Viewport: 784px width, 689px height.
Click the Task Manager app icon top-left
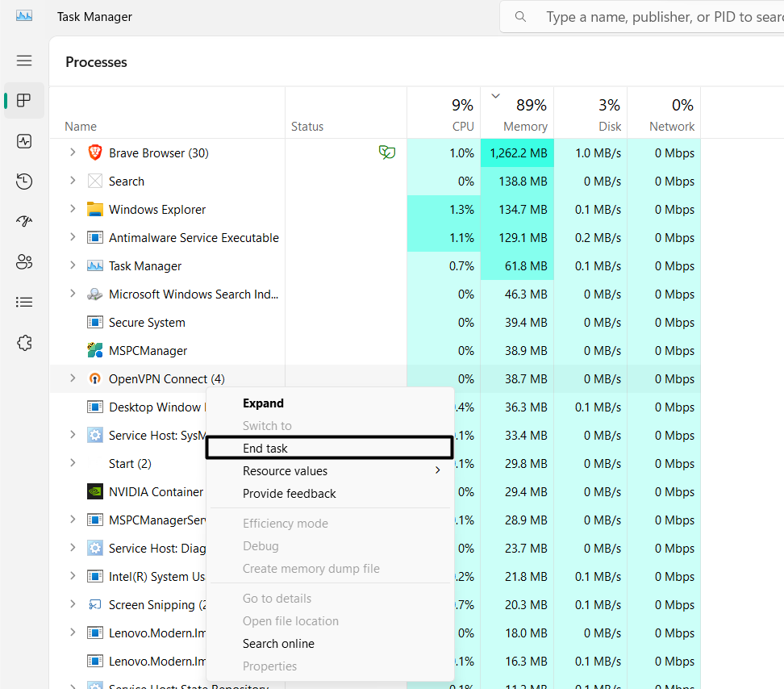[x=23, y=15]
